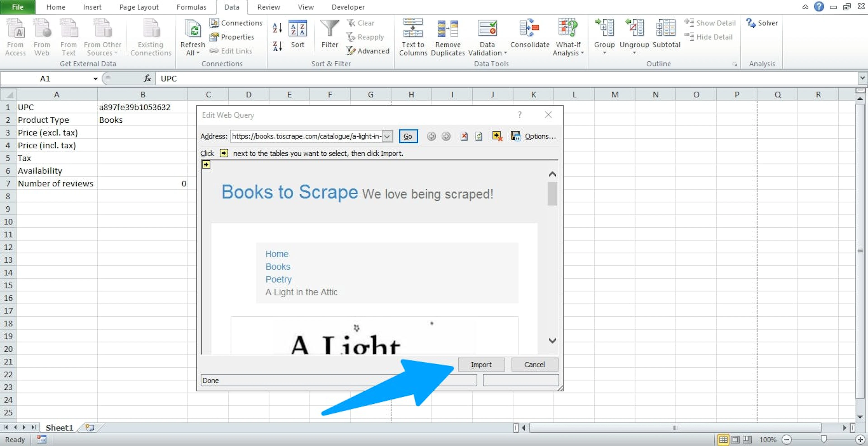
Task: Click the Show Detail outline button
Action: pos(710,23)
